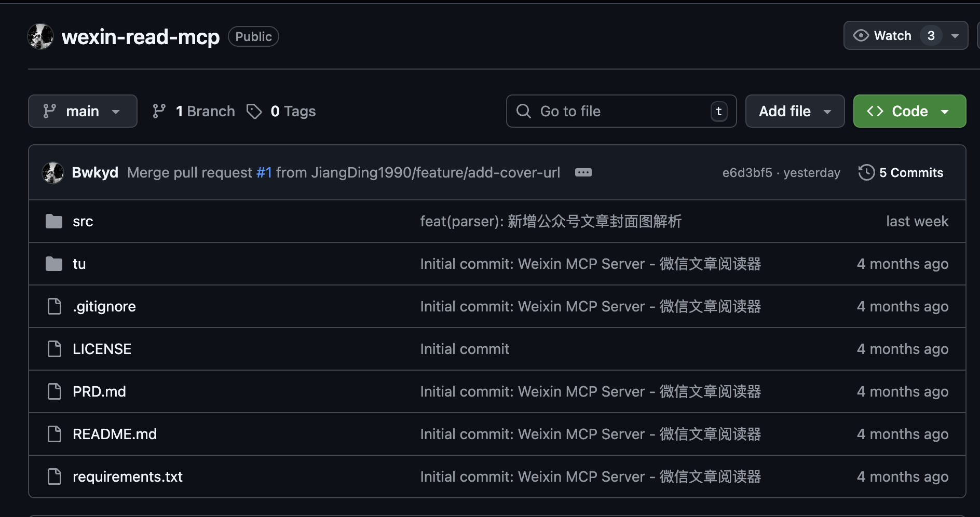This screenshot has height=517, width=980.
Task: Open the tu row Initial commit message
Action: [x=591, y=264]
